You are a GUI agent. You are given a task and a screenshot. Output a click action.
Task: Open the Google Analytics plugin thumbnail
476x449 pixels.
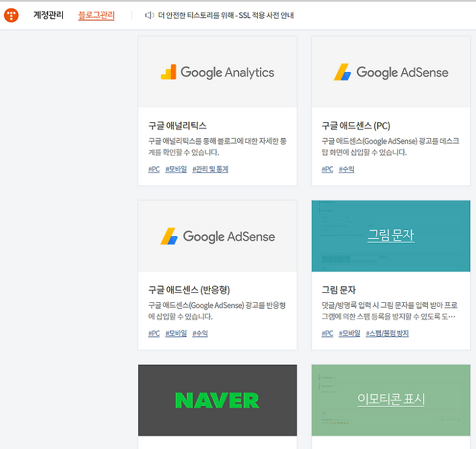218,72
